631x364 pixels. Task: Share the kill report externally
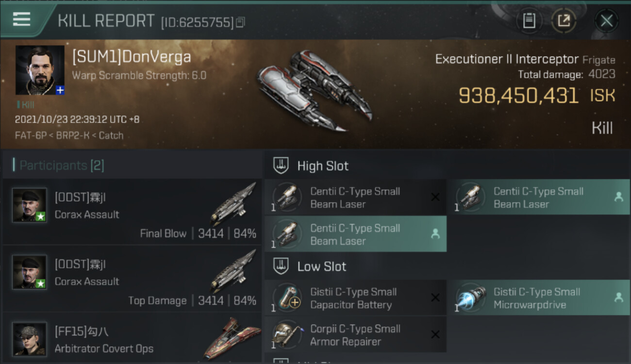point(564,21)
